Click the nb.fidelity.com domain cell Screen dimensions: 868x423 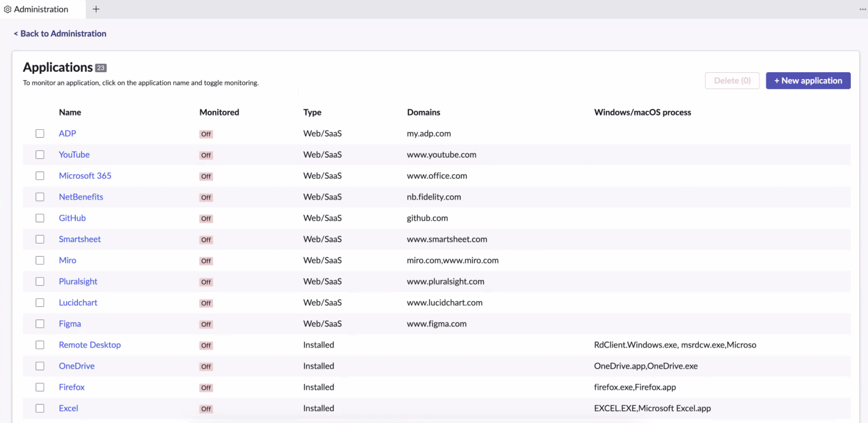(434, 197)
